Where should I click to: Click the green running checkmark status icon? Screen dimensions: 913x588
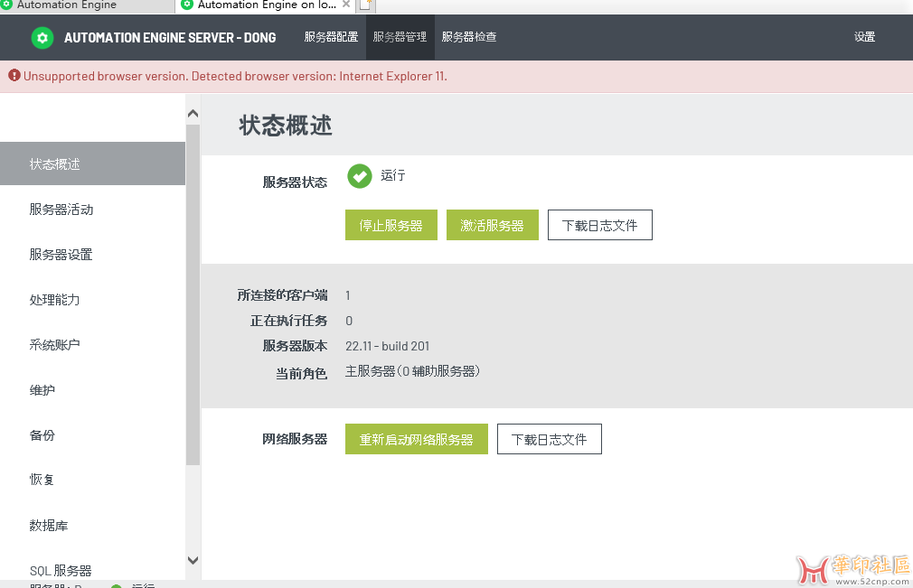359,176
